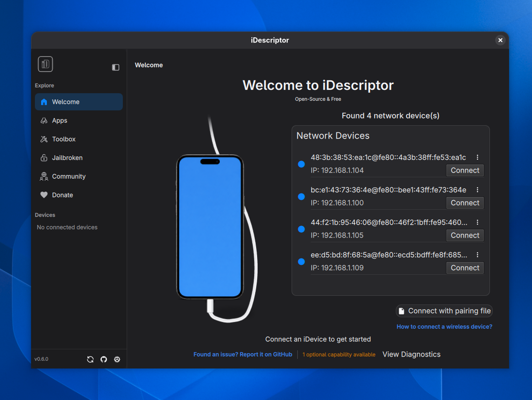Click blue status dot for 192.168.1.104
The width and height of the screenshot is (532, 400).
[301, 164]
